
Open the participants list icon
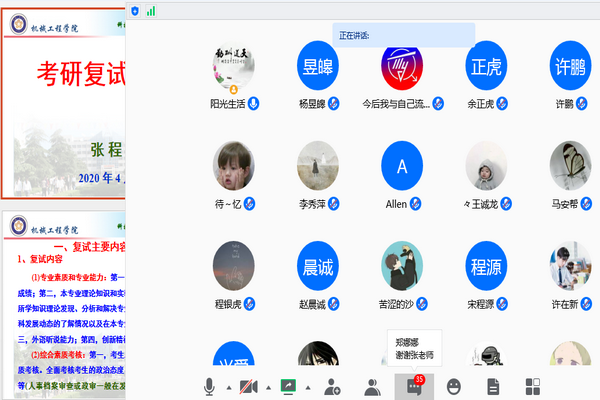[372, 385]
